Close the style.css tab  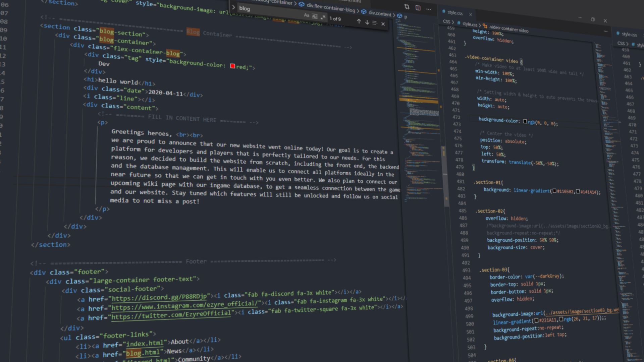(x=471, y=14)
